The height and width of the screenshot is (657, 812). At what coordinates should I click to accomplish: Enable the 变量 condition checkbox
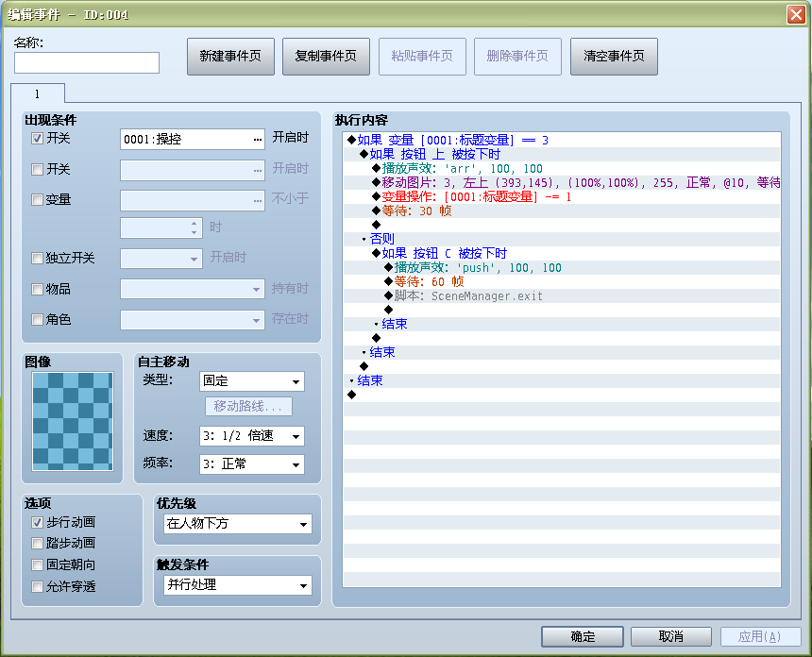click(37, 200)
